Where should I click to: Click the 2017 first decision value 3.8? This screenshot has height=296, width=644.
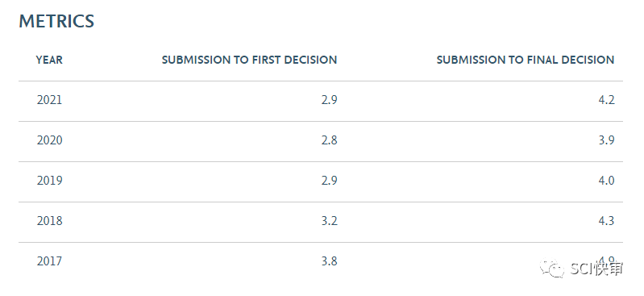pyautogui.click(x=329, y=261)
